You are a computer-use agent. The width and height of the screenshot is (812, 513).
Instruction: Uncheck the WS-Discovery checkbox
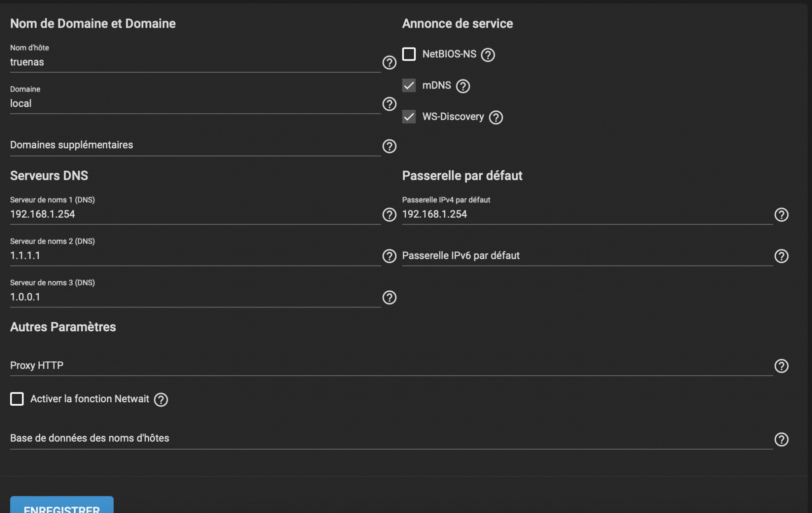coord(409,117)
